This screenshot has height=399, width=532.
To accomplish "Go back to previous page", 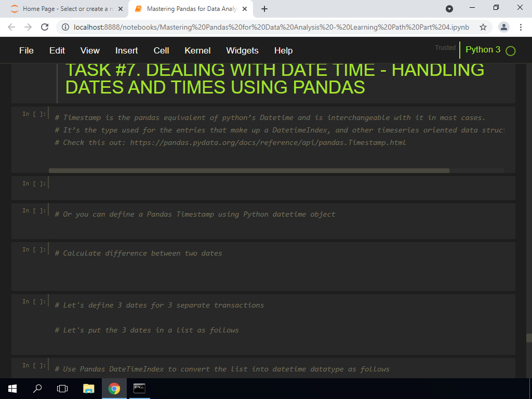I will (x=11, y=27).
